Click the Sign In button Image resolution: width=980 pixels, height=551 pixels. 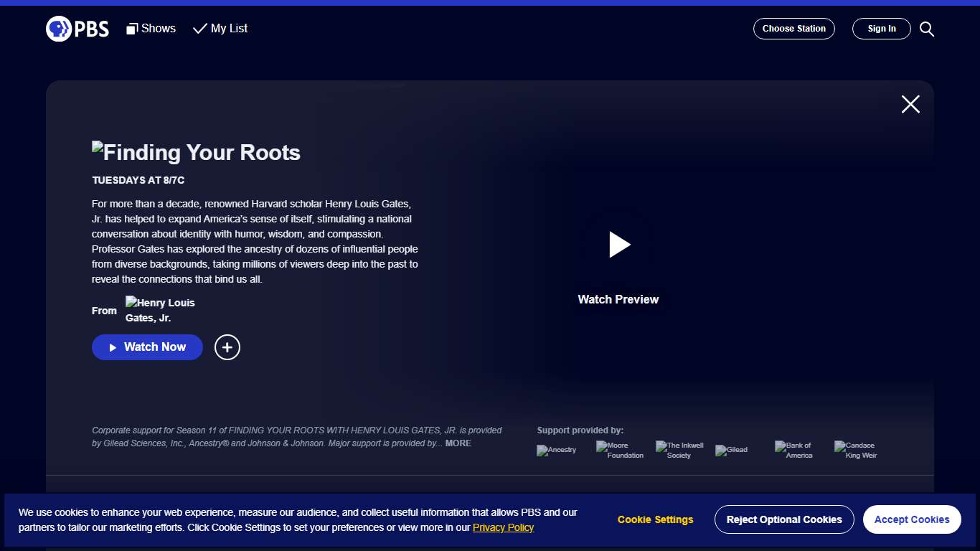881,29
